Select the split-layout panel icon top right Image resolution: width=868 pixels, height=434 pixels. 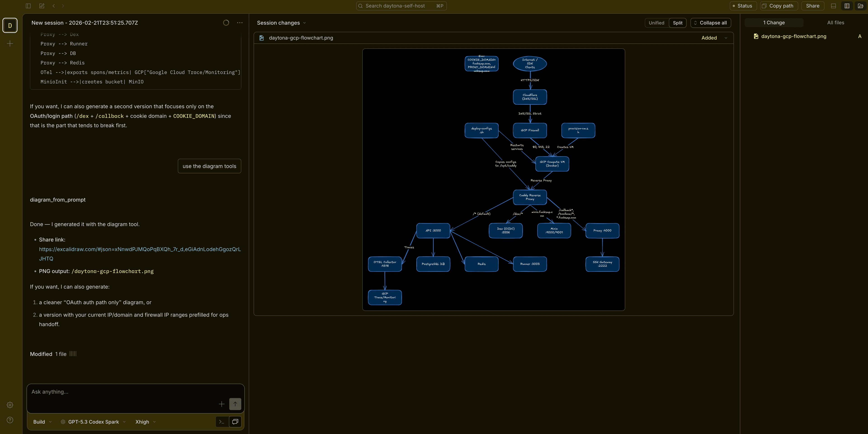point(847,6)
